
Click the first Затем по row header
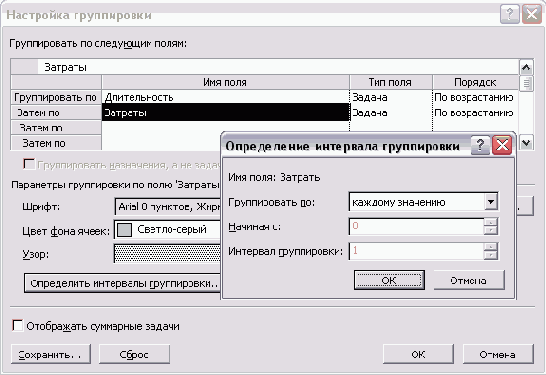(56, 112)
